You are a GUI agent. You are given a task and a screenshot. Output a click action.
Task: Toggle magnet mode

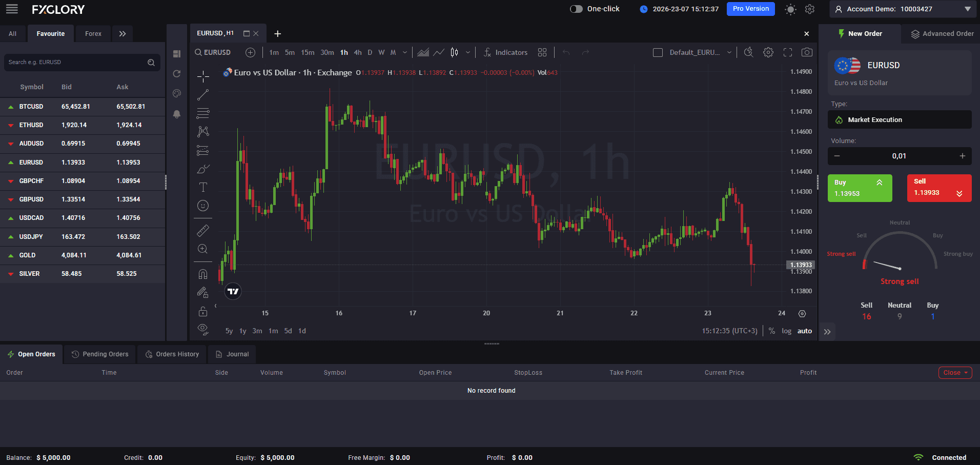203,274
